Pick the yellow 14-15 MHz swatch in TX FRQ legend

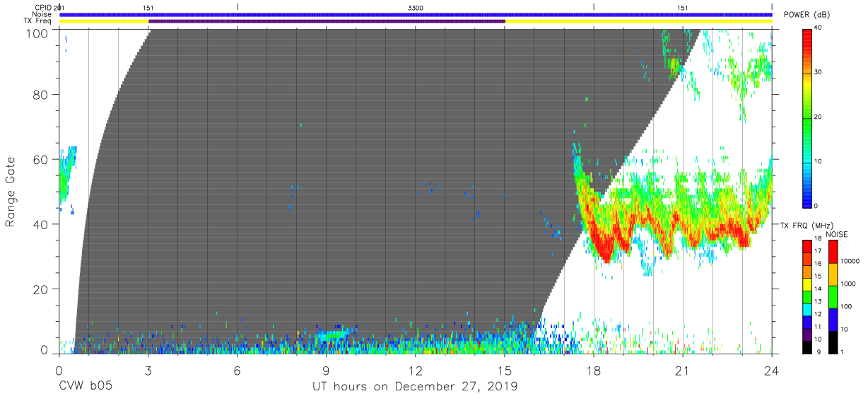coord(807,284)
